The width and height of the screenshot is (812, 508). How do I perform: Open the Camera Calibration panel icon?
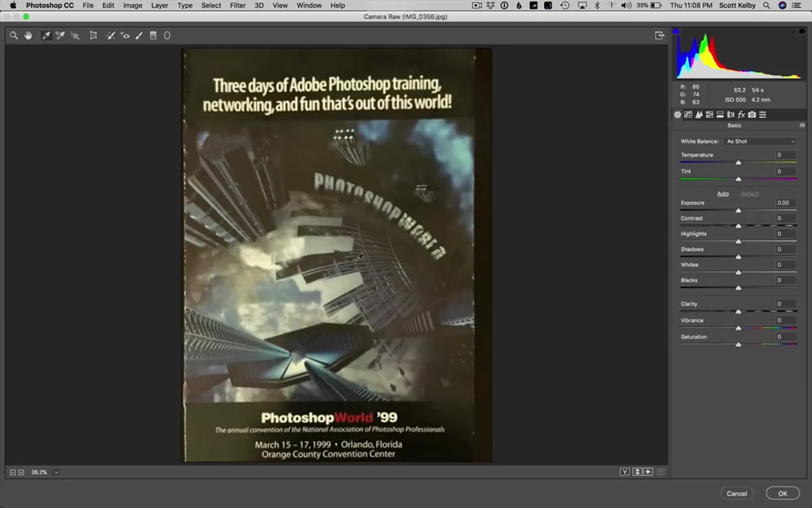752,114
